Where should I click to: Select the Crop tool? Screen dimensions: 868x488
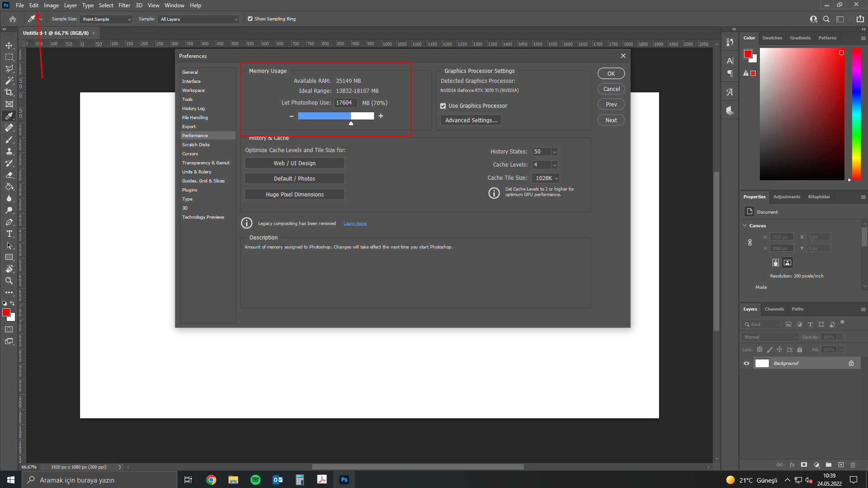(9, 92)
